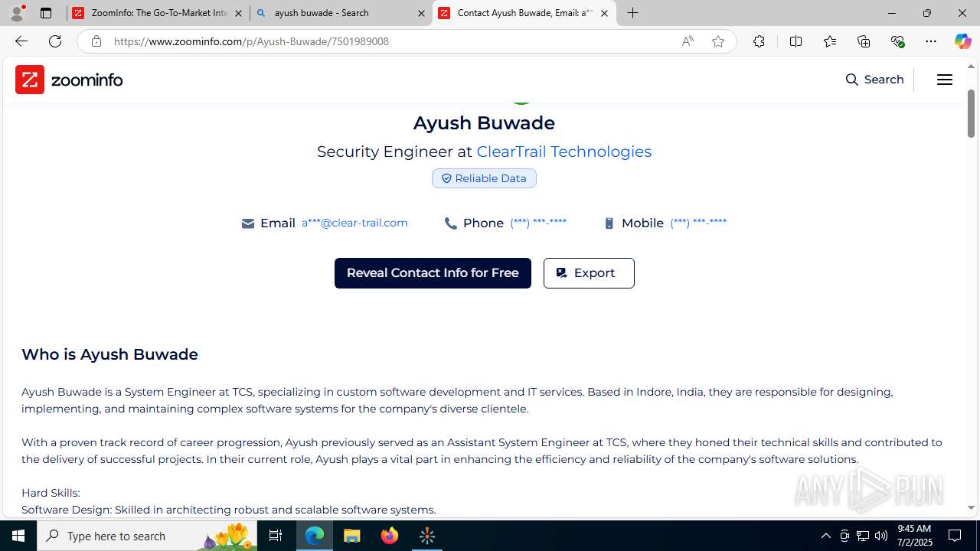980x551 pixels.
Task: Open split screen view
Action: 795,41
